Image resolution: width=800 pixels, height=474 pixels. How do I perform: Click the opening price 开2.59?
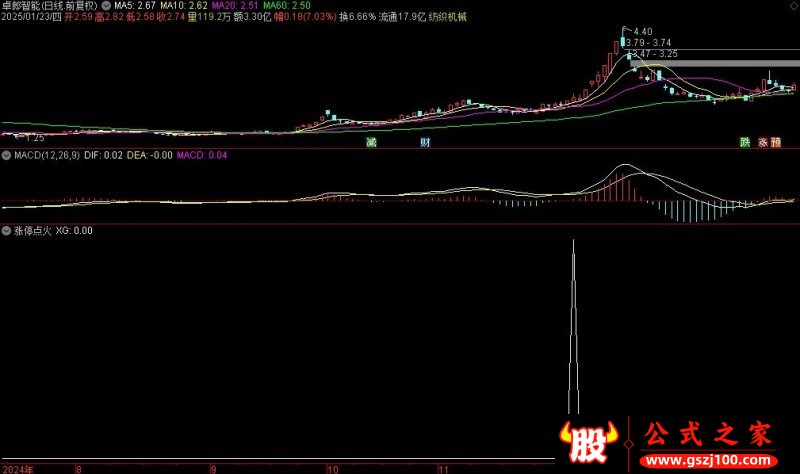(78, 17)
